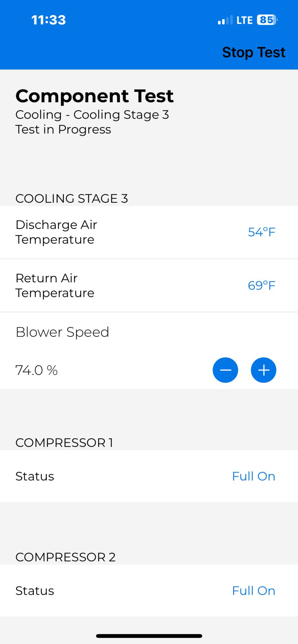298x644 pixels.
Task: Tap the battery level indicator
Action: point(267,20)
